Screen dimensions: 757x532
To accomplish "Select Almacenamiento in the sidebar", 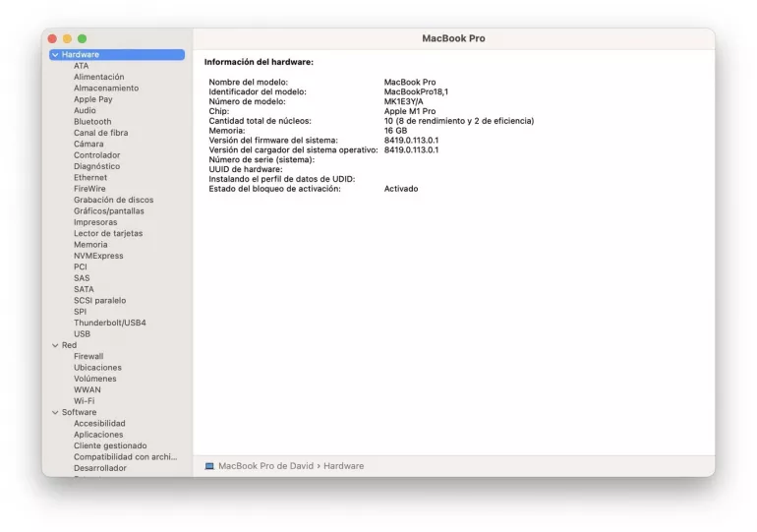I will [106, 89].
